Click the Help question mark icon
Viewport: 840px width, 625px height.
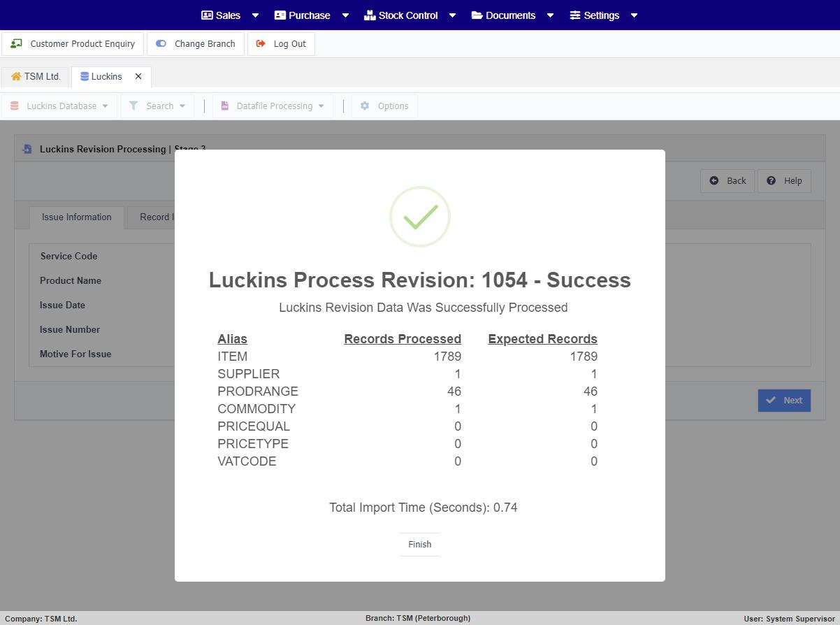point(771,180)
